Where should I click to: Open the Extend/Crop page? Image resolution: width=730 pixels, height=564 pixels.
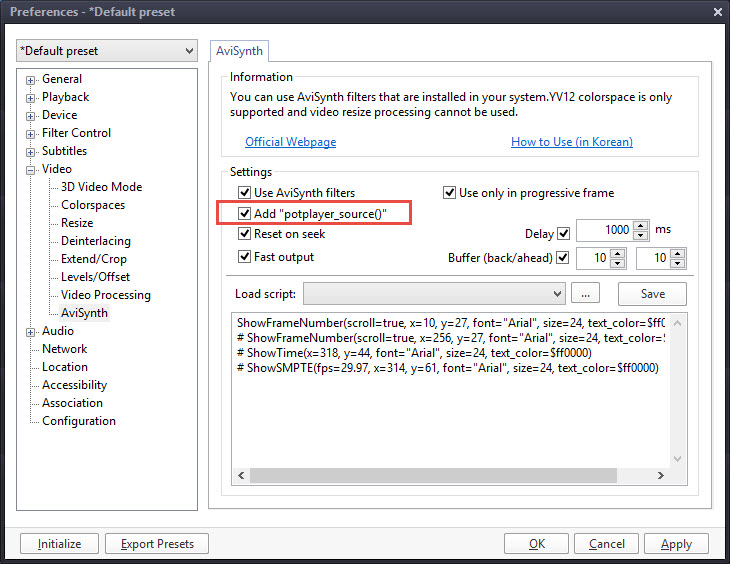94,259
